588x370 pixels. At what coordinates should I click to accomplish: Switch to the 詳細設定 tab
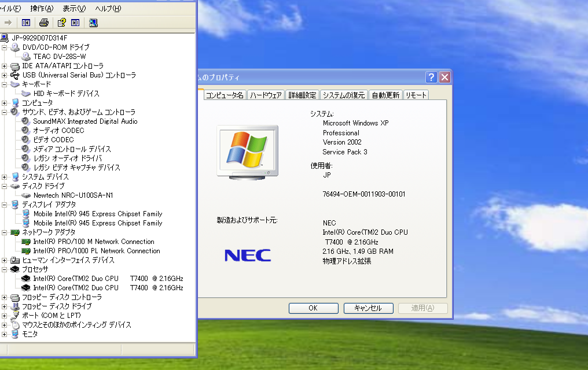tap(302, 95)
